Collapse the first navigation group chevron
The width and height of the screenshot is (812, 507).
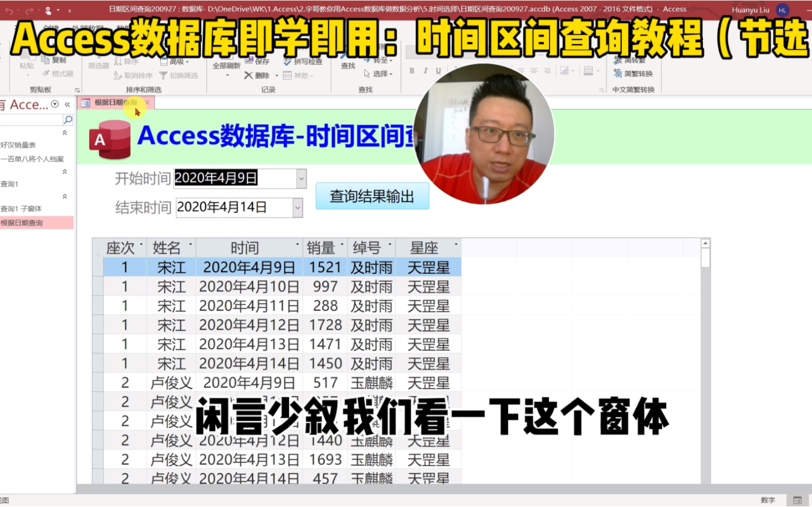(x=65, y=133)
